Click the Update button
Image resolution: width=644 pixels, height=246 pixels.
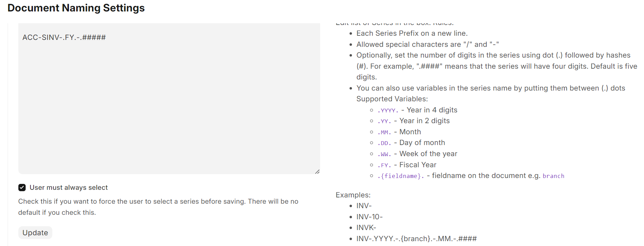pos(35,233)
